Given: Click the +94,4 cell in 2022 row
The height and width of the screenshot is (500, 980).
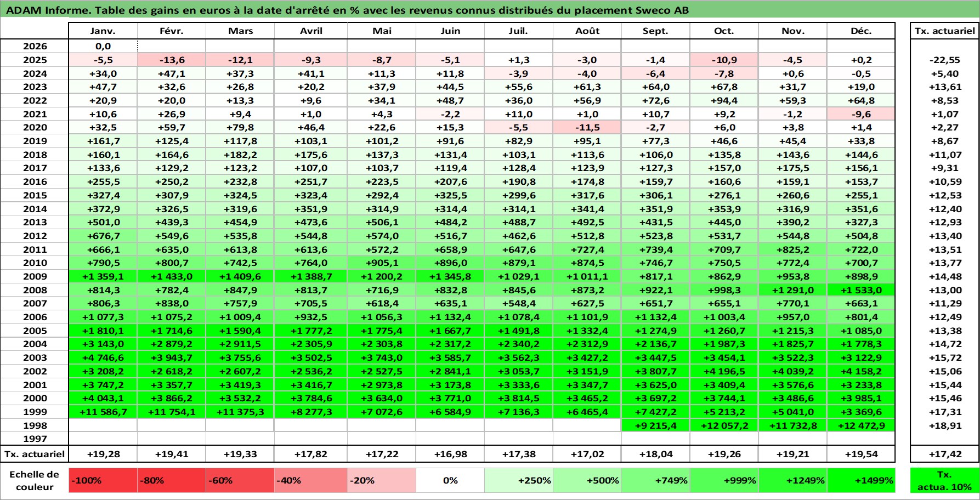Looking at the screenshot, I should [724, 100].
